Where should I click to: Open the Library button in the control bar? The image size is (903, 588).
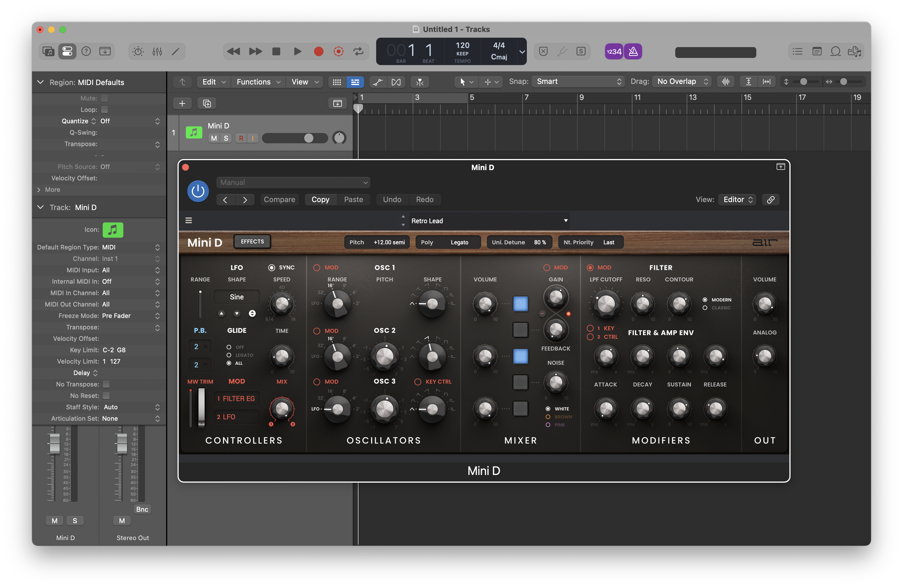pos(48,52)
